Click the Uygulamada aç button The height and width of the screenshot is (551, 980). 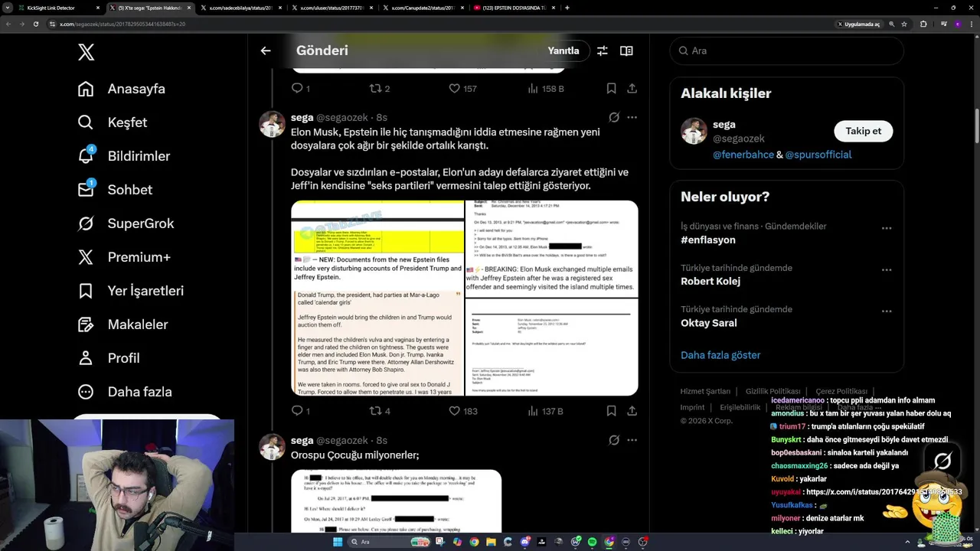(859, 24)
